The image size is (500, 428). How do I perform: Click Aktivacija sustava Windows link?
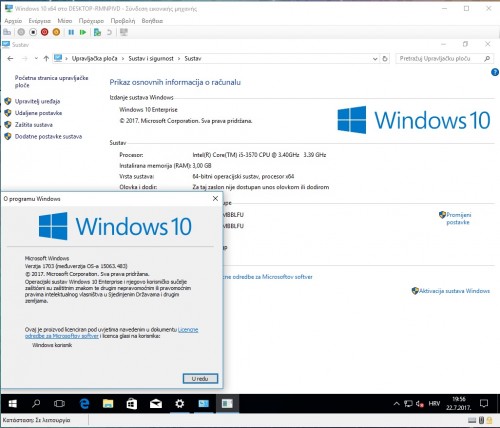(454, 291)
